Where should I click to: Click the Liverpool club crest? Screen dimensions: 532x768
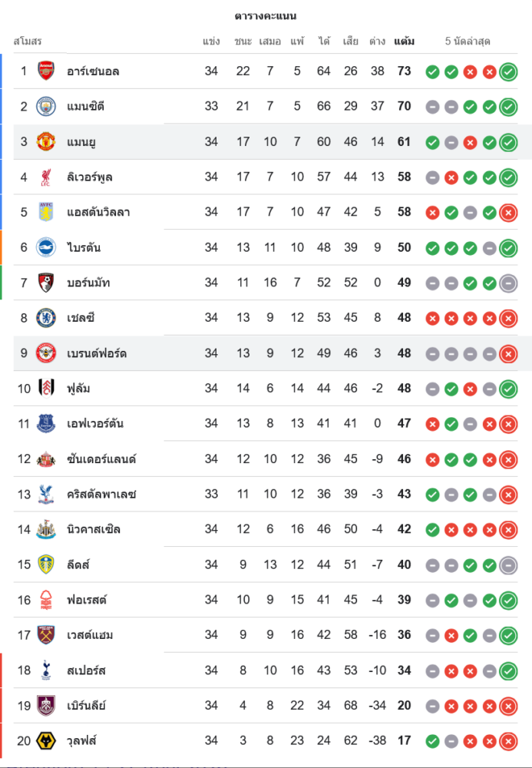[x=46, y=177]
